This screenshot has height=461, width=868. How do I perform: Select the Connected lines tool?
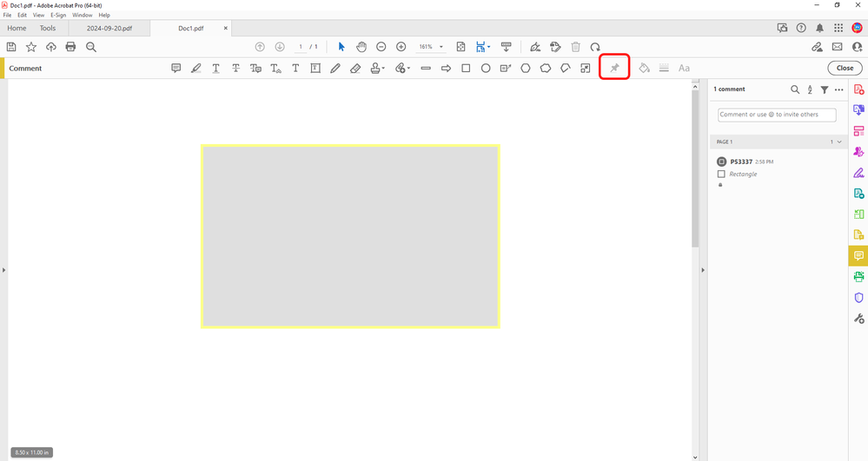[x=565, y=68]
